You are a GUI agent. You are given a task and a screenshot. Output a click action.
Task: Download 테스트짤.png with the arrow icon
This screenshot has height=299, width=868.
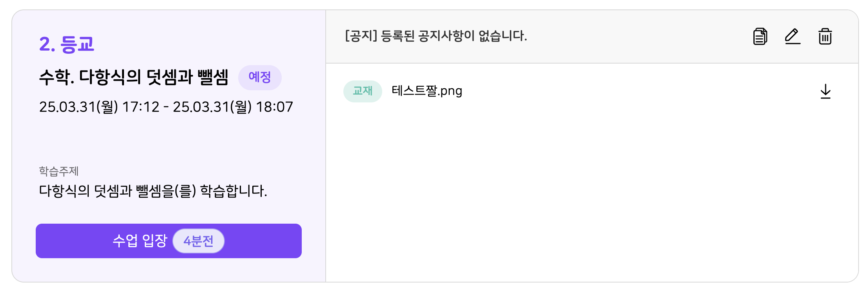tap(825, 91)
